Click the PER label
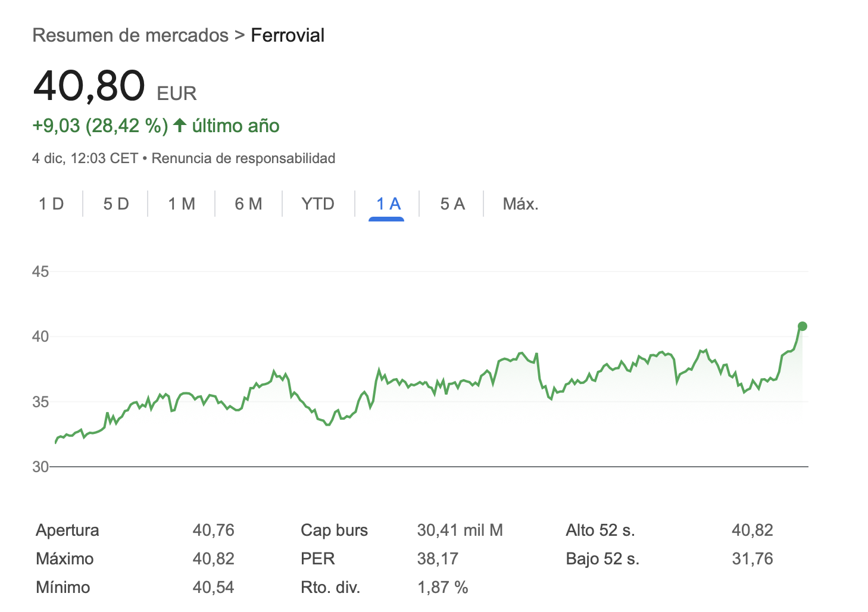Screen dimensions: 868x612 point(318,559)
